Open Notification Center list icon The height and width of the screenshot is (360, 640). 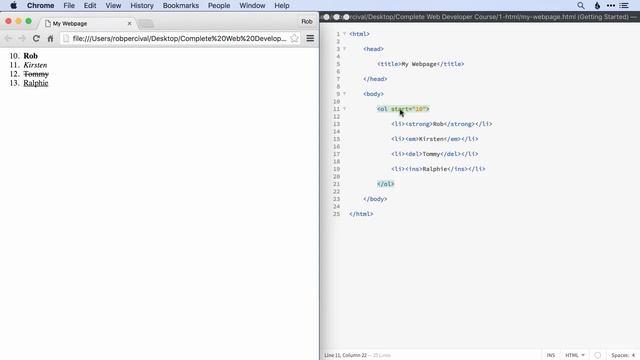click(624, 5)
